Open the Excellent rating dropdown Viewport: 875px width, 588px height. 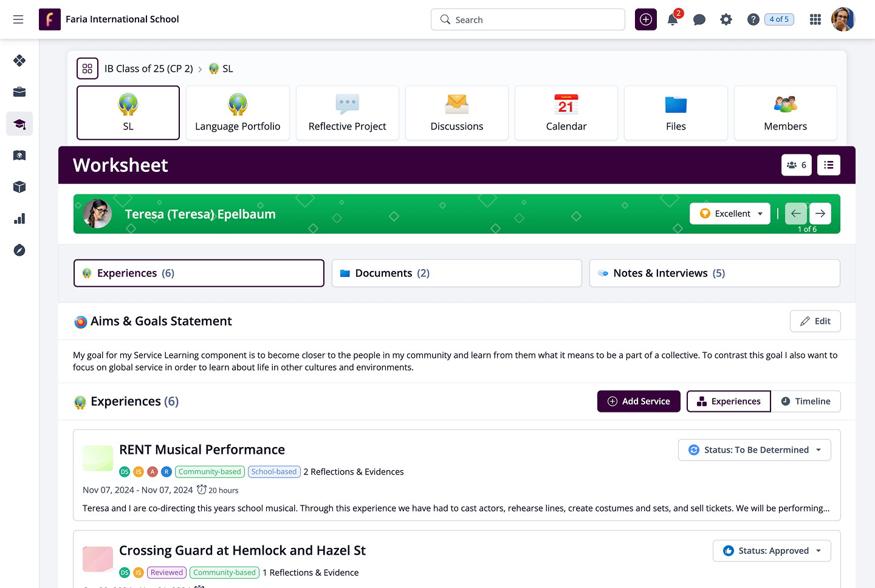730,214
